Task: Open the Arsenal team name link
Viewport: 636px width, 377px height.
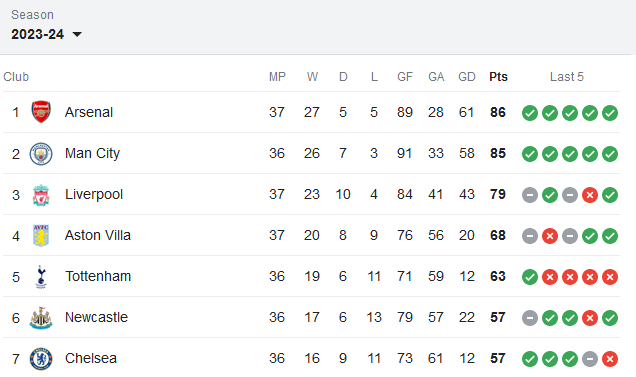Action: [89, 112]
